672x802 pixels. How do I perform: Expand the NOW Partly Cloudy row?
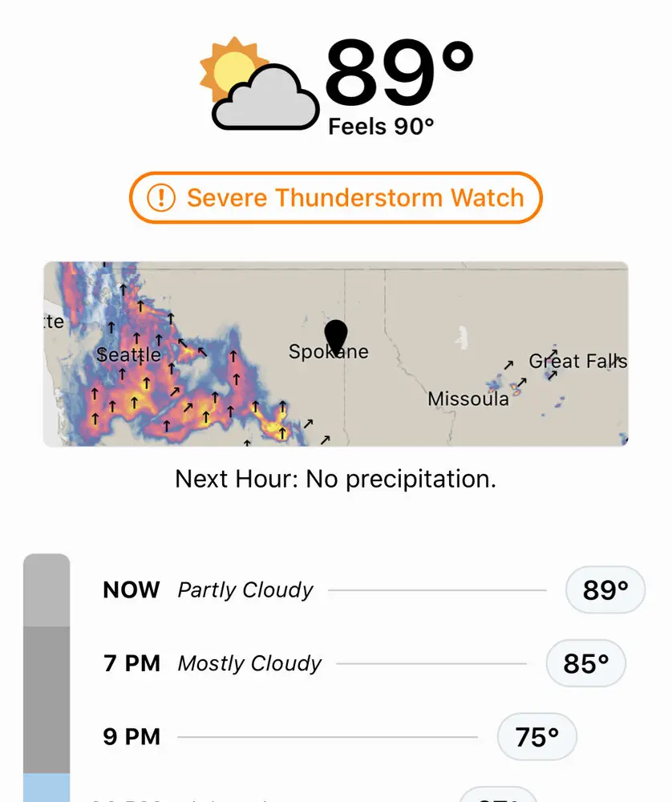(374, 589)
